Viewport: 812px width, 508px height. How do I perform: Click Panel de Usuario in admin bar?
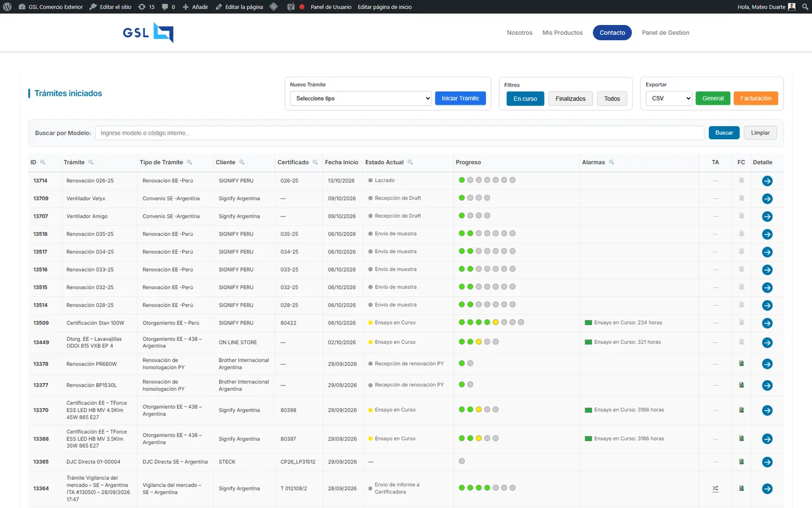click(x=331, y=7)
